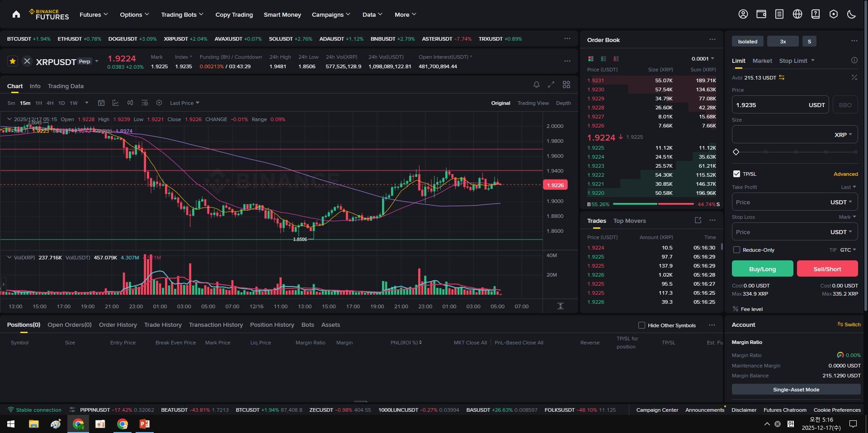Expand the Trading Bots menu
Viewport: 868px width, 433px height.
point(182,14)
